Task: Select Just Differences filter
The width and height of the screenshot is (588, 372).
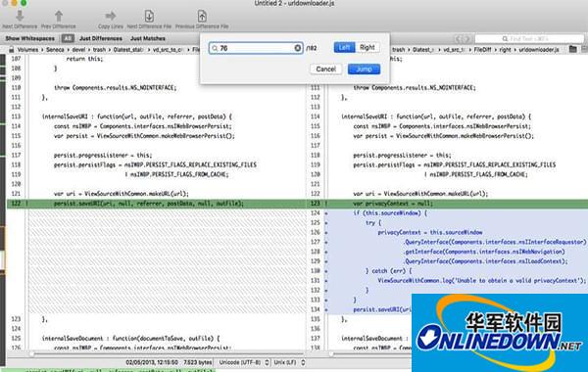Action: pos(101,38)
